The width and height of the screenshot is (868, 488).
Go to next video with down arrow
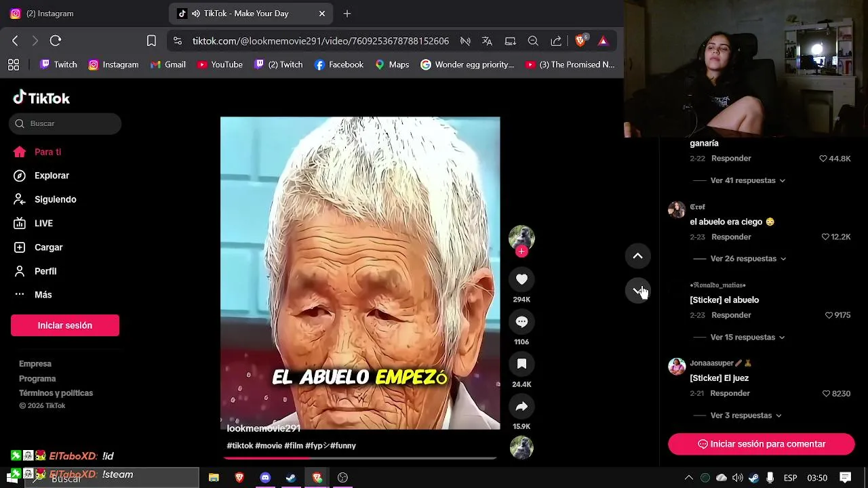coord(637,291)
